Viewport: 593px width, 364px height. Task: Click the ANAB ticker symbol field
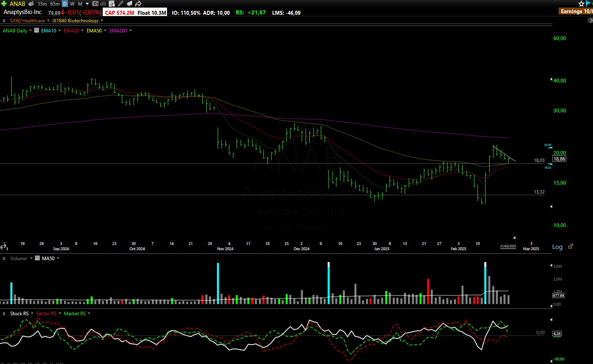coord(17,4)
